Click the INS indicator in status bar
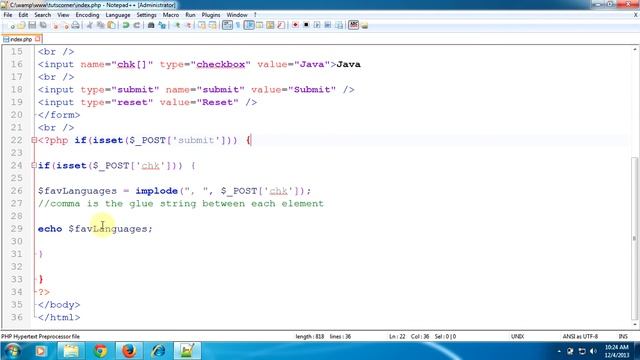 coord(623,337)
